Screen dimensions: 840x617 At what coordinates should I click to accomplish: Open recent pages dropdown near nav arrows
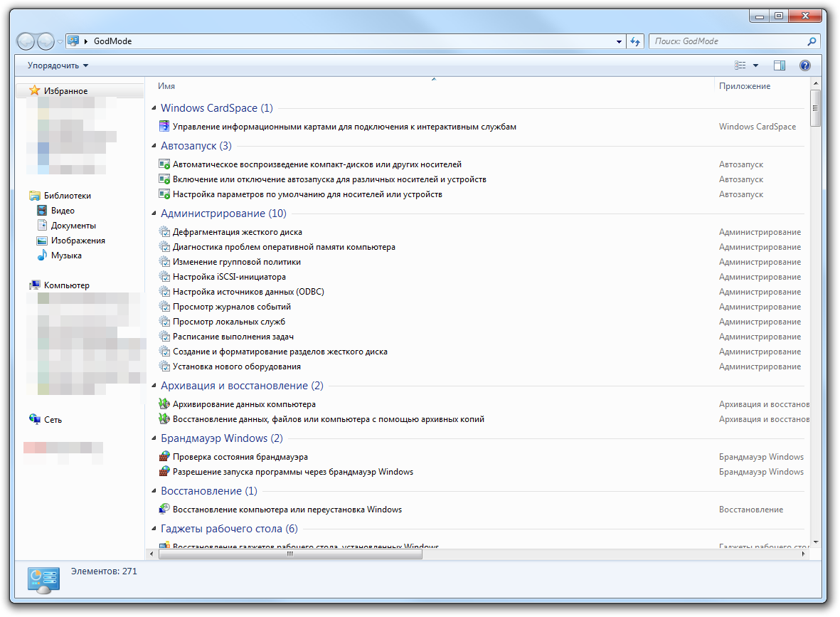click(60, 41)
